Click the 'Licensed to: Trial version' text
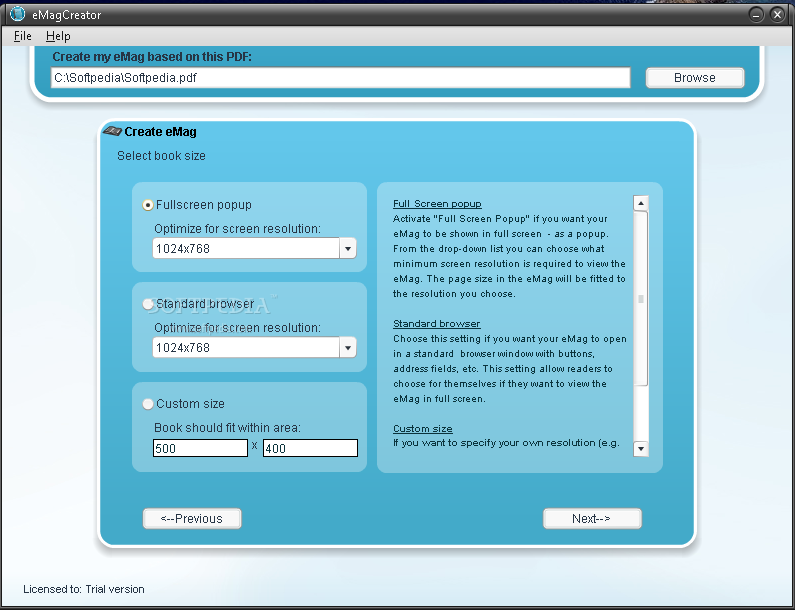Image resolution: width=795 pixels, height=610 pixels. [x=84, y=589]
